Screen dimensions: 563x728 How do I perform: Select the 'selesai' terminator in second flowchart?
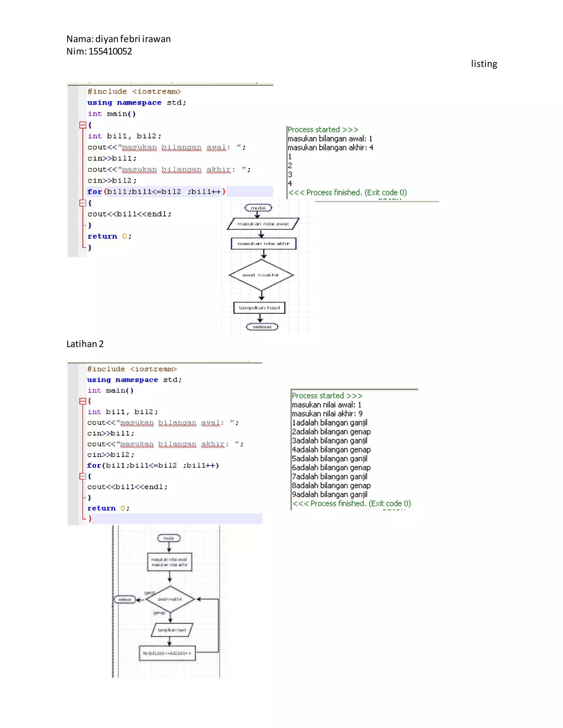[x=125, y=599]
